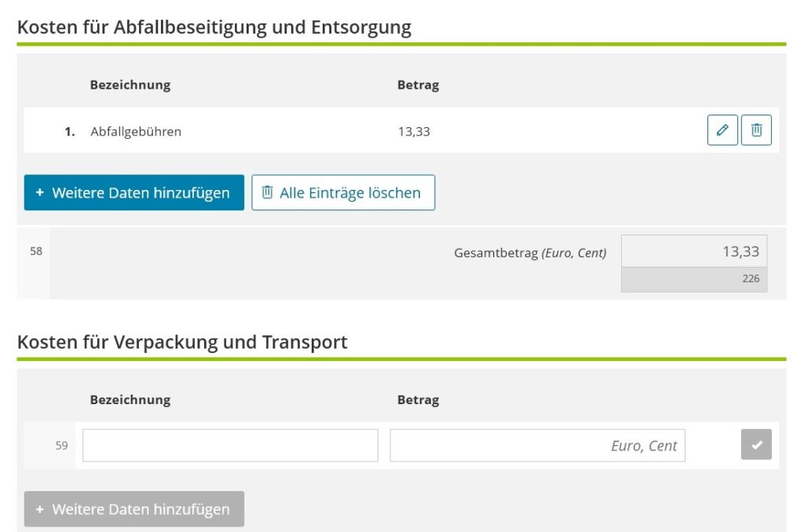Image resolution: width=804 pixels, height=532 pixels.
Task: Click the disabled grey Weitere Daten hinzufügen button
Action: click(134, 509)
